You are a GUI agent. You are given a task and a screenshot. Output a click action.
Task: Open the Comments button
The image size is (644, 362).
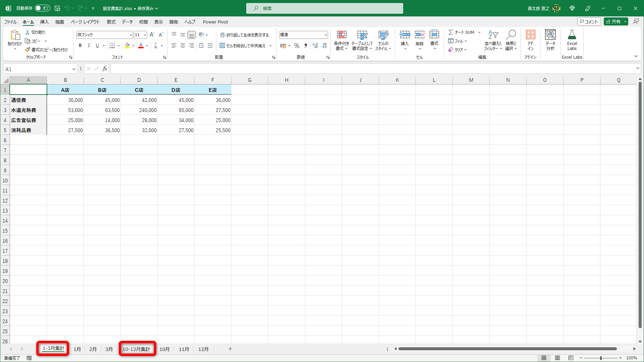[589, 21]
